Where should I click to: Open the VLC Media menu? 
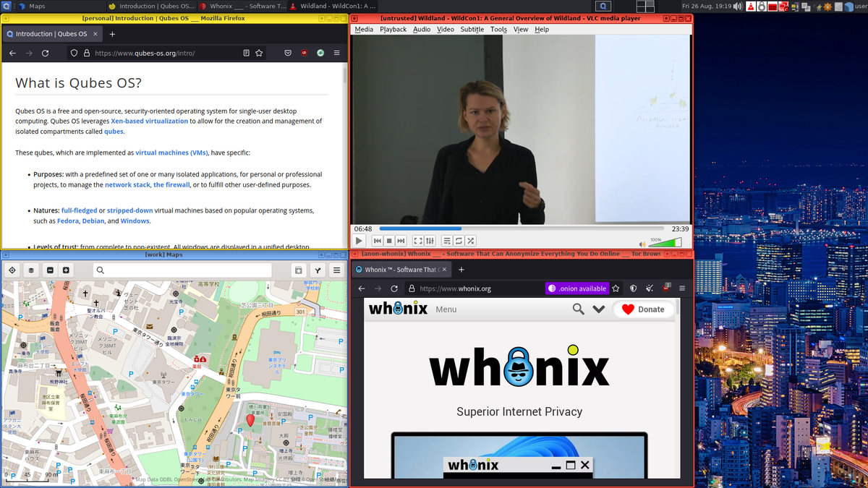click(364, 30)
